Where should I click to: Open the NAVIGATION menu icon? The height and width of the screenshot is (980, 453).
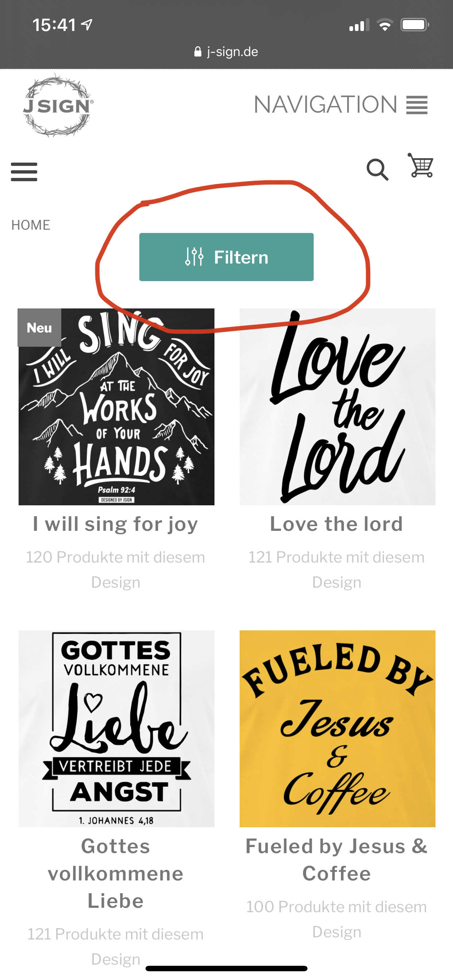(417, 105)
